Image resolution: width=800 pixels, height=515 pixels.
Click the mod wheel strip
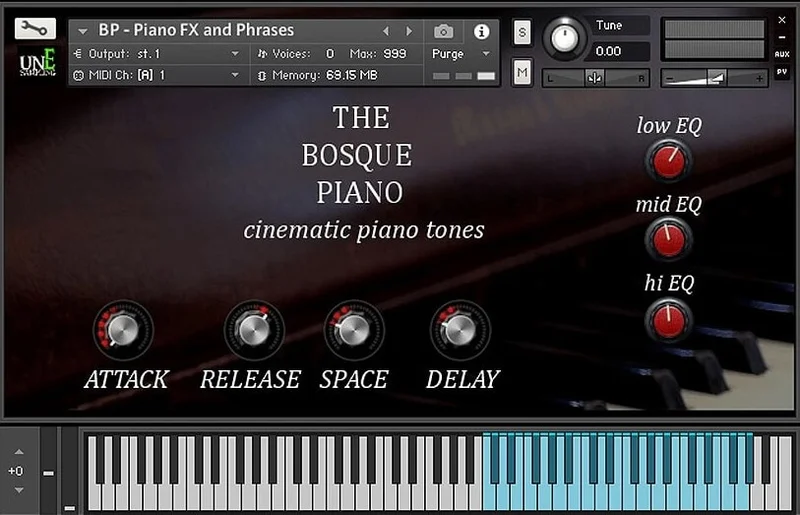[69, 470]
